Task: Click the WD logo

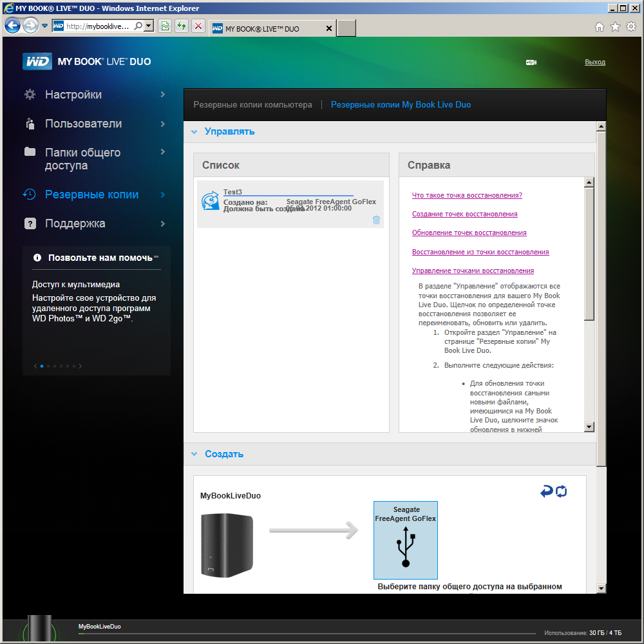Action: coord(37,62)
